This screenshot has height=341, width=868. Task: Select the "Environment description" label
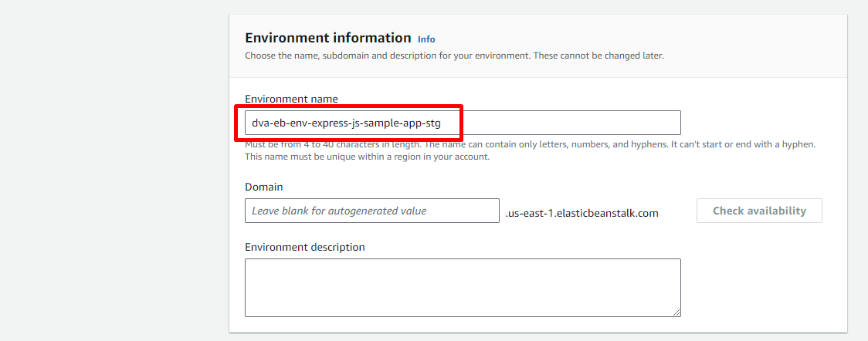304,247
